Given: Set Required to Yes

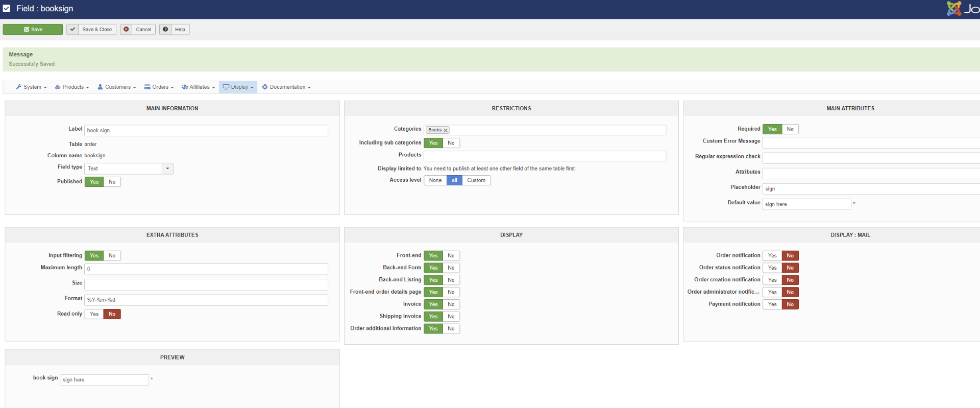Looking at the screenshot, I should [x=772, y=129].
